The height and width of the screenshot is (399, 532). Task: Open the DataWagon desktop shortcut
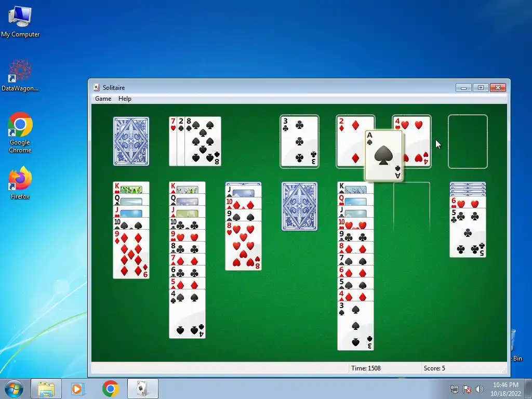(20, 75)
